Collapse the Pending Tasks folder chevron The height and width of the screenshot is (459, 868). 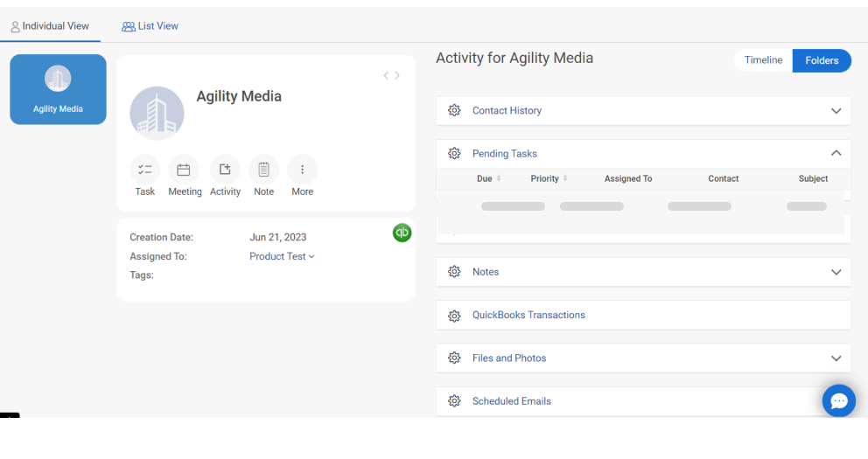point(836,153)
